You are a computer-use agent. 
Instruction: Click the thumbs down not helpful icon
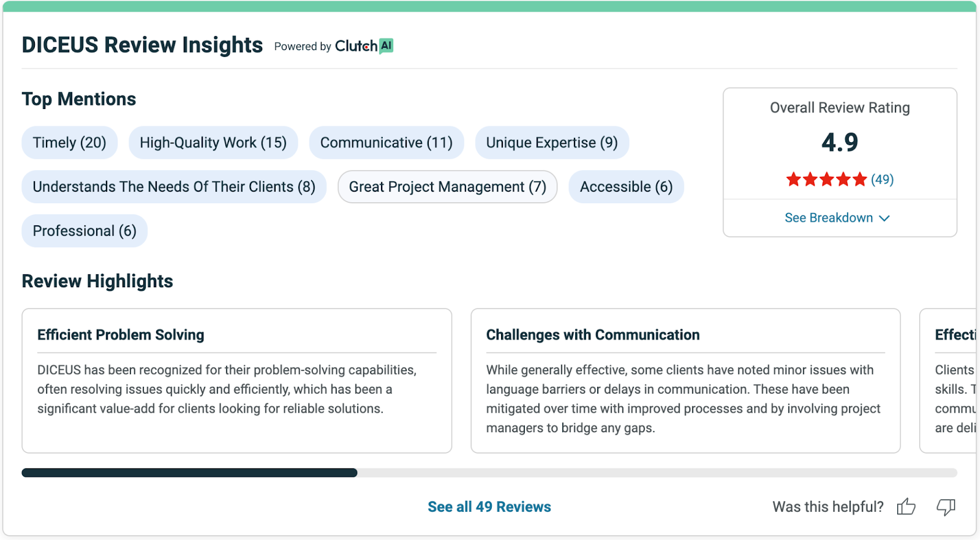(x=946, y=507)
